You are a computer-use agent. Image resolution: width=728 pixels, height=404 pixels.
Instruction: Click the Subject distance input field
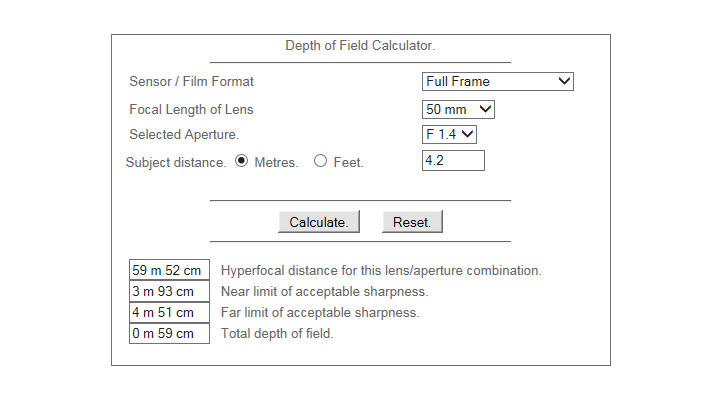coord(453,161)
